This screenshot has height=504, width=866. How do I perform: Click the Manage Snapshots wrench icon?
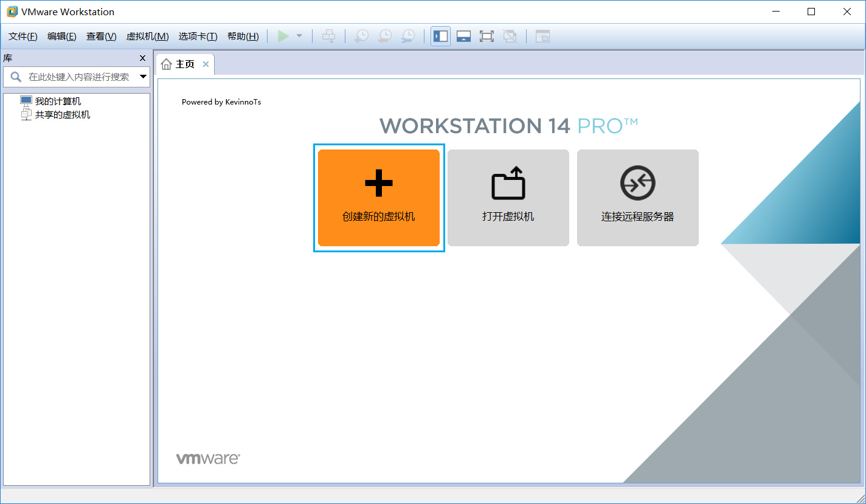click(408, 36)
